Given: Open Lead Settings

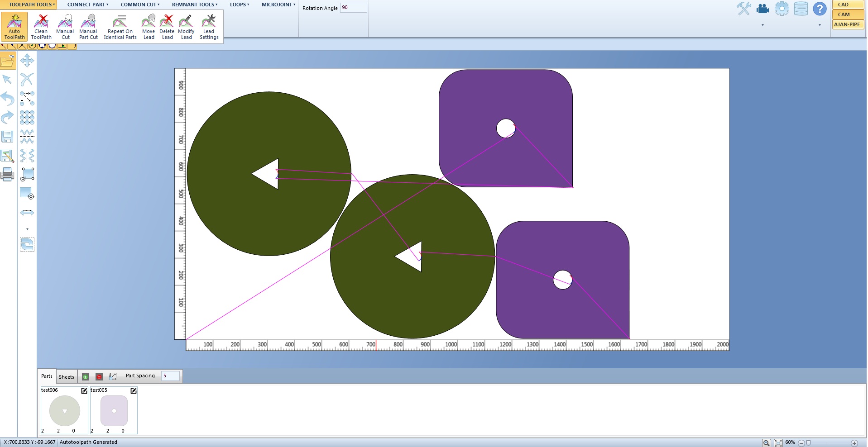Looking at the screenshot, I should pyautogui.click(x=209, y=27).
